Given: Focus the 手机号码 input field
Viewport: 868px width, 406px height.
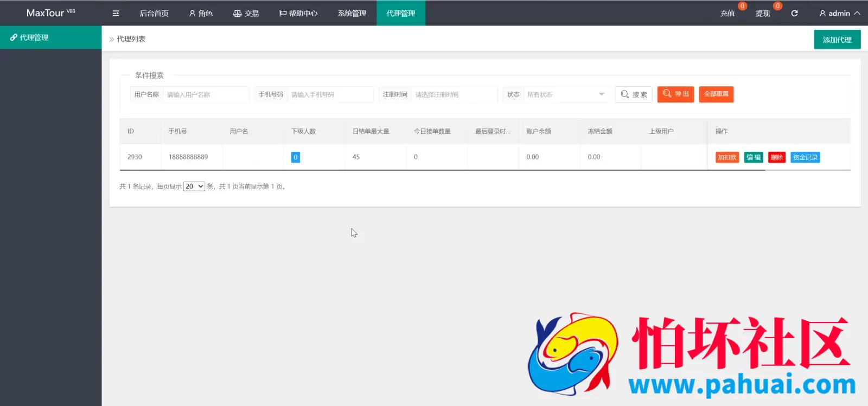Looking at the screenshot, I should coord(330,94).
